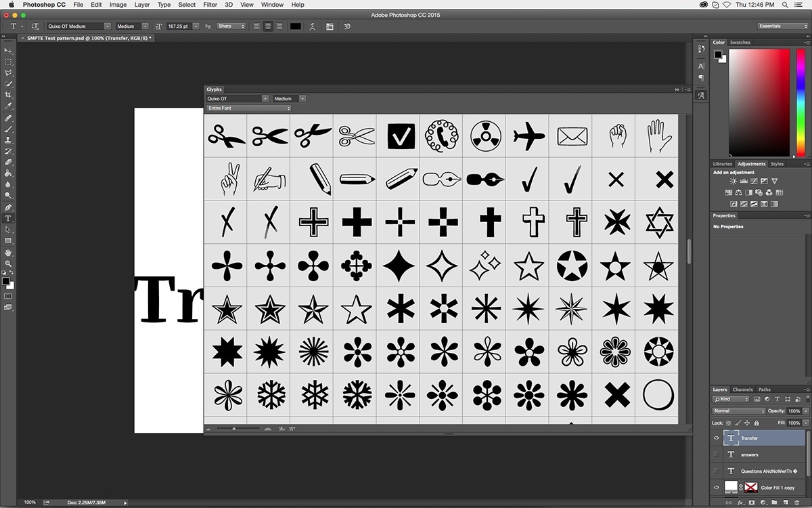The width and height of the screenshot is (812, 508).
Task: Show the answers layer
Action: (x=716, y=454)
